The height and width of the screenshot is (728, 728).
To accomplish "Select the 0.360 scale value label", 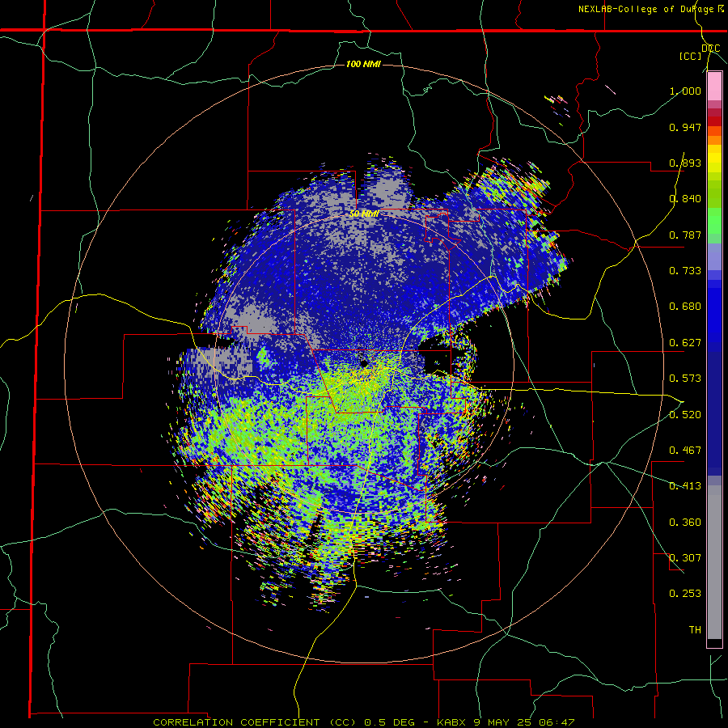I will [x=685, y=523].
